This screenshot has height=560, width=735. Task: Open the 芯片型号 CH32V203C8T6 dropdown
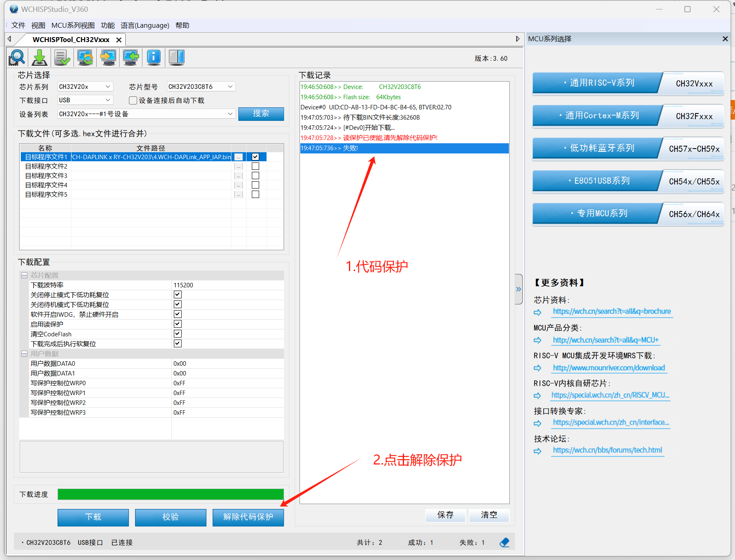(201, 87)
